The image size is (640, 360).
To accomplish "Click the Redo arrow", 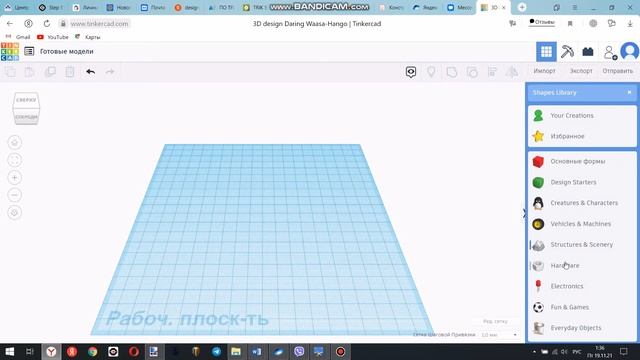I will [110, 72].
